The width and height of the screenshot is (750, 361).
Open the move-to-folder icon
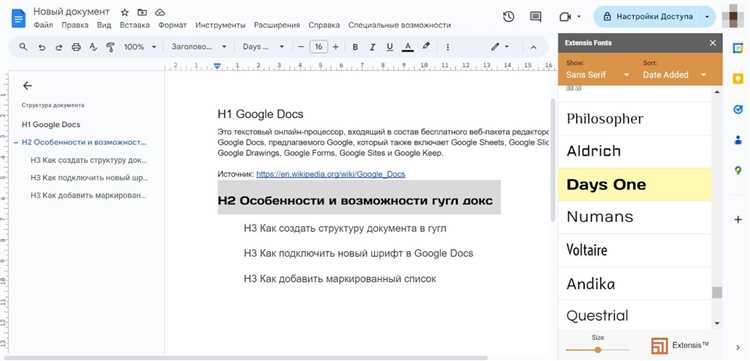click(142, 12)
